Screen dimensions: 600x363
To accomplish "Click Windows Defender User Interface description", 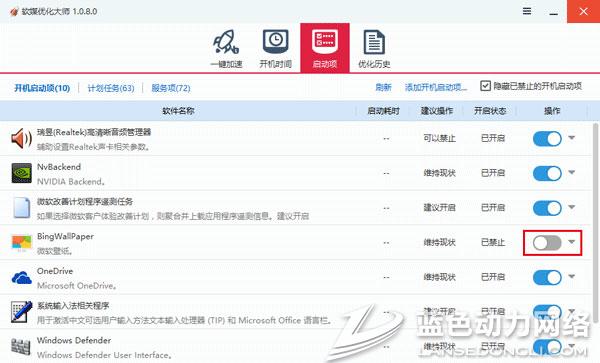I will (x=104, y=355).
